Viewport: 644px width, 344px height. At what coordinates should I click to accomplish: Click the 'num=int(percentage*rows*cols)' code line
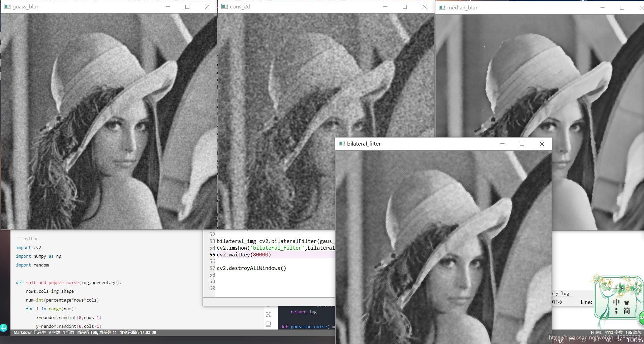[62, 300]
